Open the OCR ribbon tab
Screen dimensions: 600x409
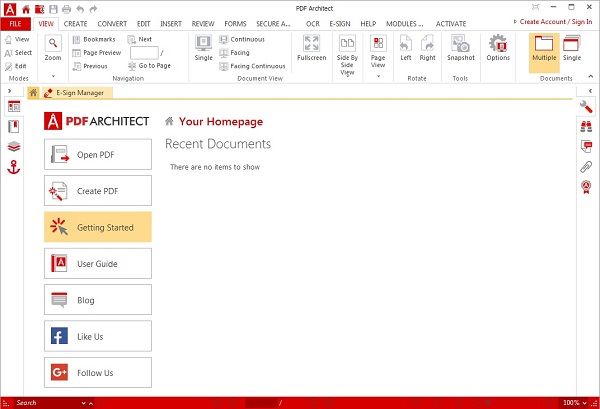pyautogui.click(x=313, y=24)
